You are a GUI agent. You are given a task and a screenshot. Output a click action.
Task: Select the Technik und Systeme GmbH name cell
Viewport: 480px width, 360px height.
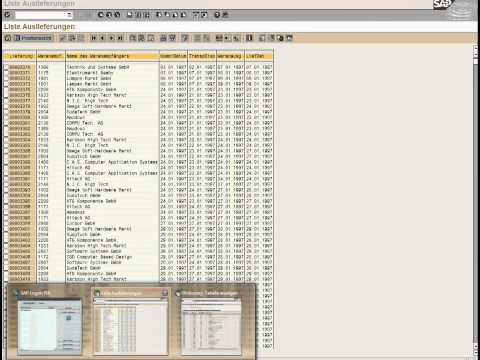coord(112,67)
